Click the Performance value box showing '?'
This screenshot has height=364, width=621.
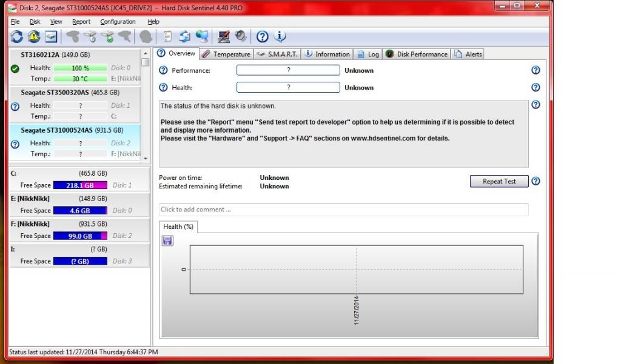tap(288, 70)
